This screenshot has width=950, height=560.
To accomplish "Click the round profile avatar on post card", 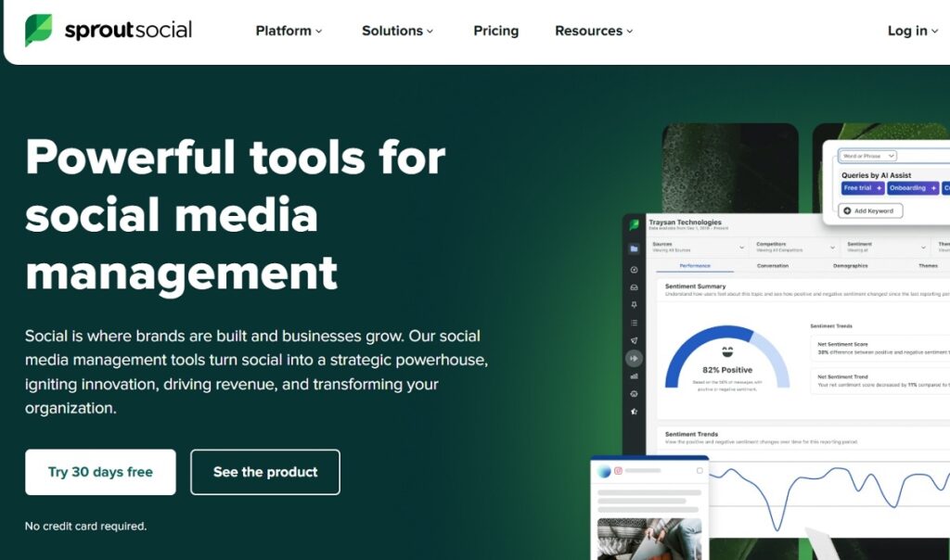I will click(x=604, y=471).
